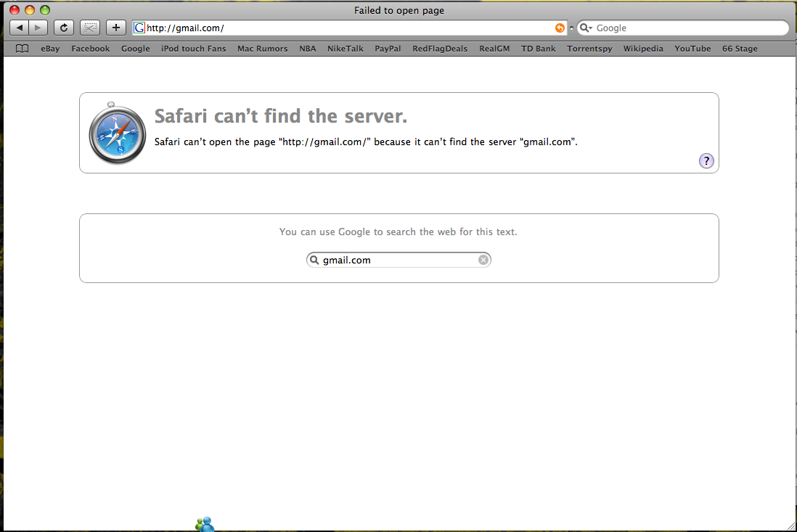Show all bookmarks via the book icon
Image resolution: width=797 pixels, height=532 pixels.
22,48
